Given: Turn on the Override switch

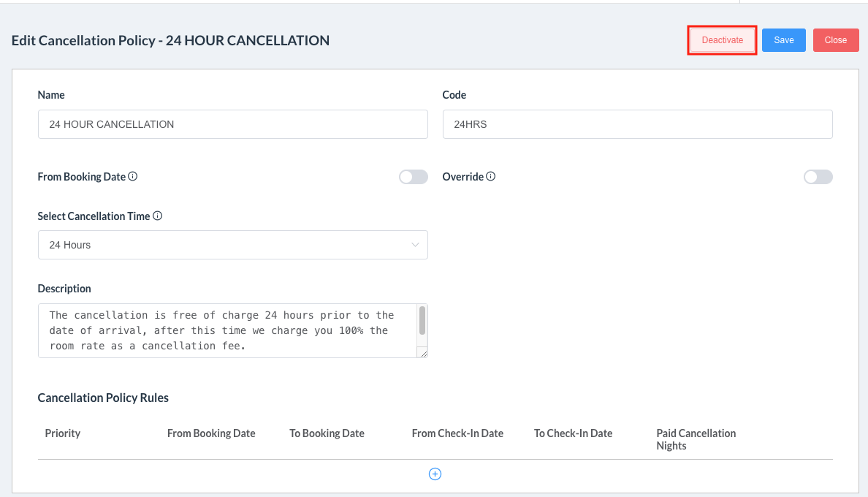Looking at the screenshot, I should pos(818,176).
